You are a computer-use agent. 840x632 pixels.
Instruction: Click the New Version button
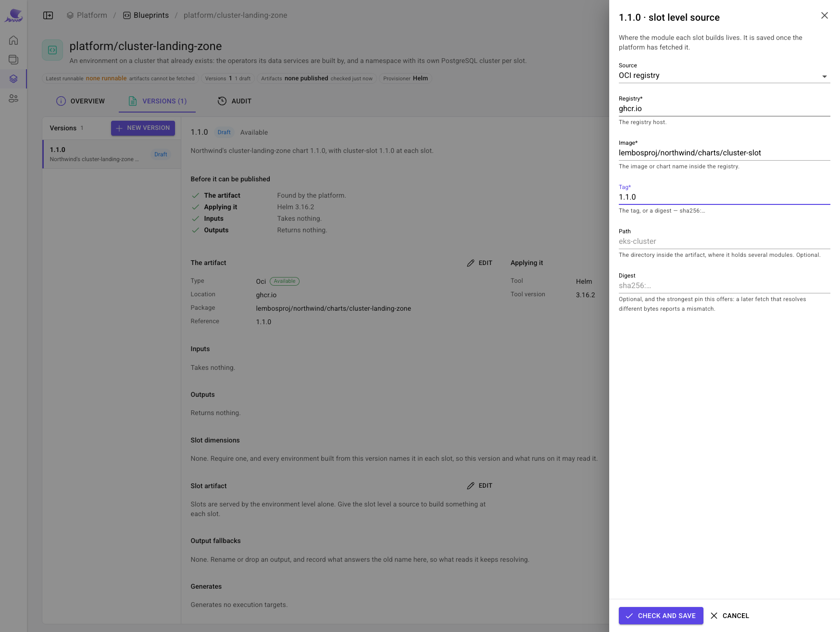pyautogui.click(x=143, y=128)
